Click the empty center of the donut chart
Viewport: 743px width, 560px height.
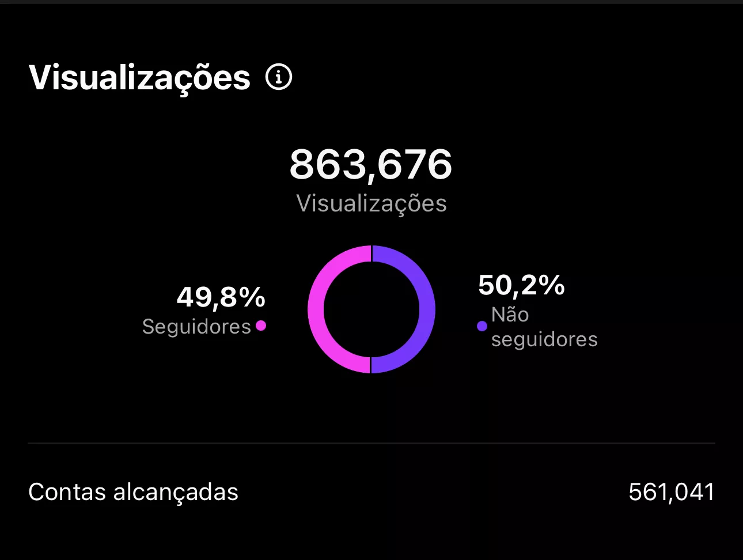click(x=371, y=309)
